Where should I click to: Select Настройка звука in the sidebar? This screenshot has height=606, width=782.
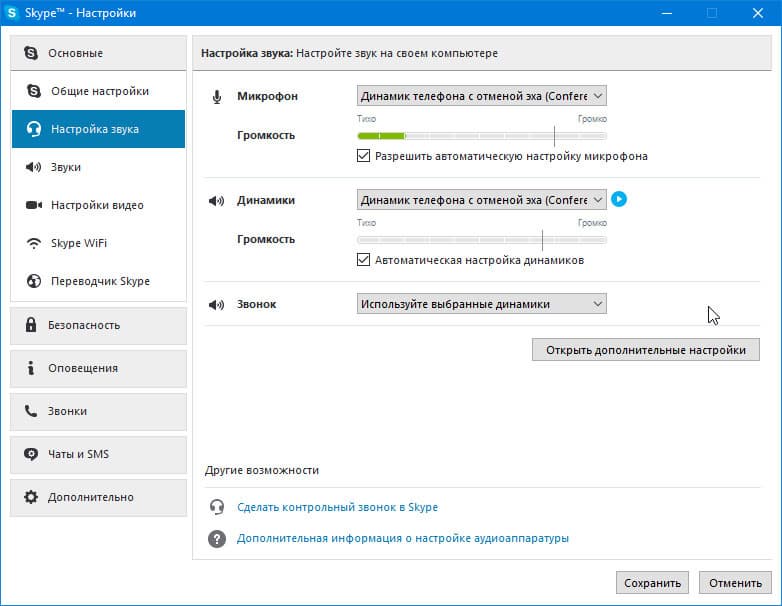pos(98,129)
